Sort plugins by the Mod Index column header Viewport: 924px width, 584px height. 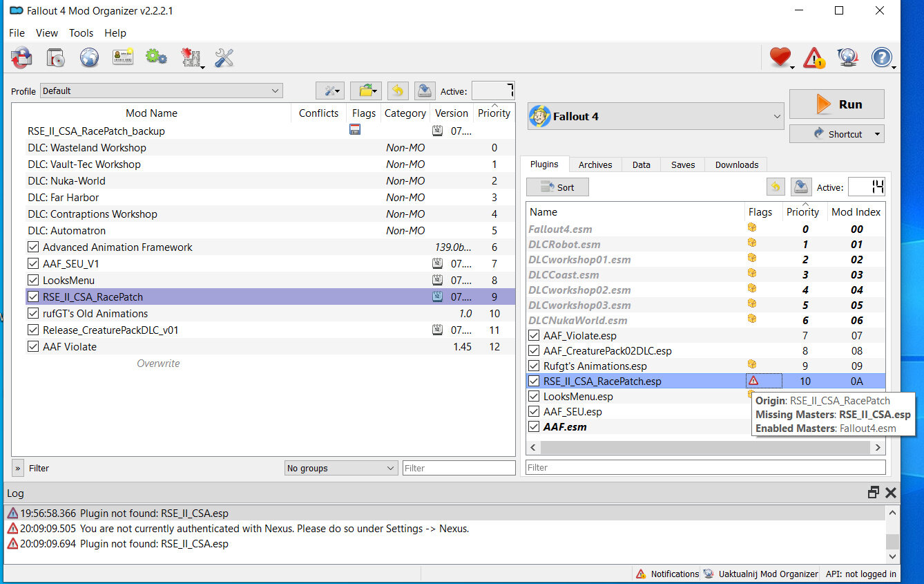pos(856,211)
